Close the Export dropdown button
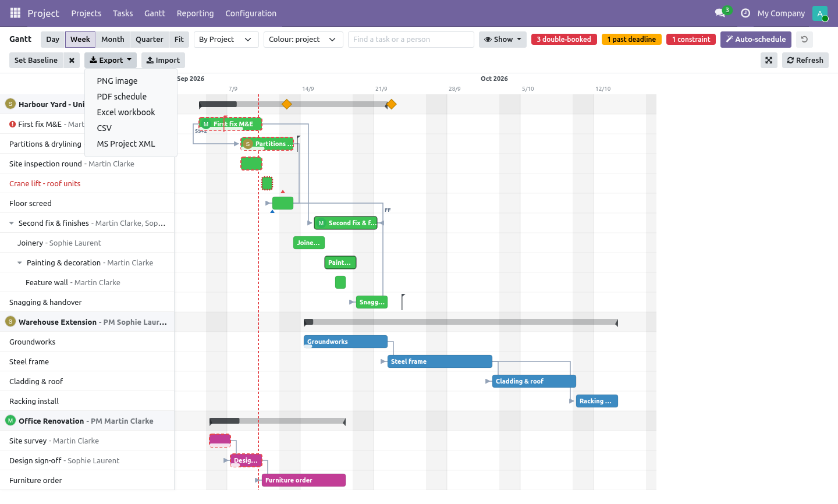 coord(111,61)
